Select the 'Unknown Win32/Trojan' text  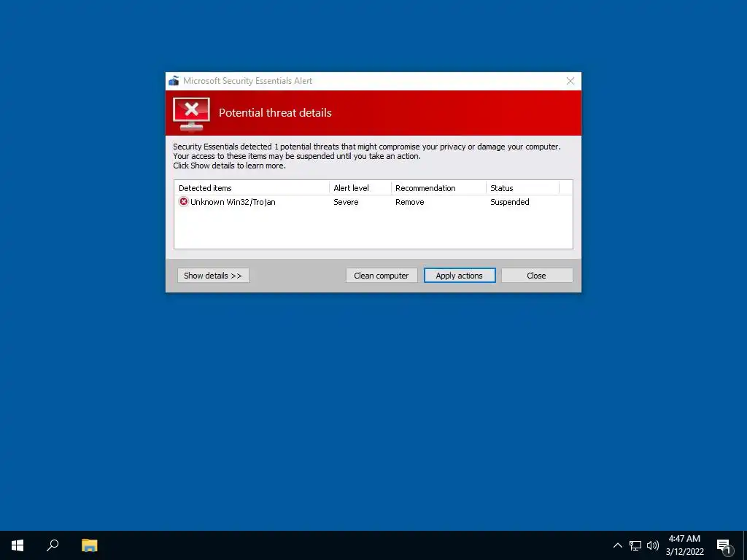tap(233, 202)
